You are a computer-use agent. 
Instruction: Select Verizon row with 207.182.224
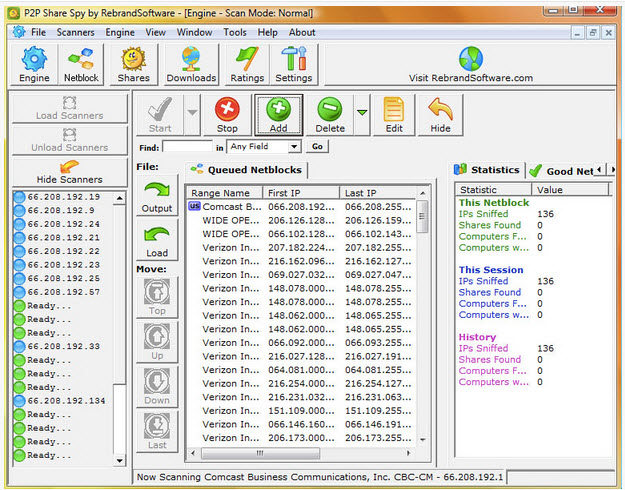[301, 248]
